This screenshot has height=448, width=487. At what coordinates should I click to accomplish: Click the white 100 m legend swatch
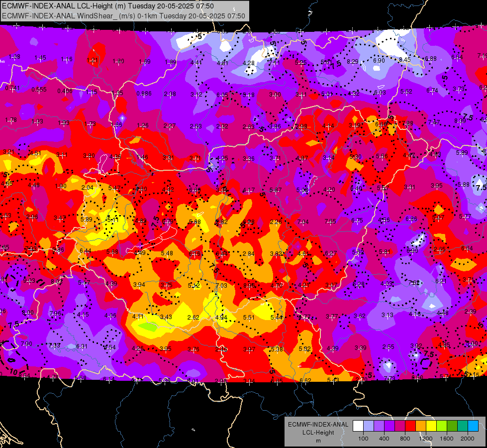point(358,426)
